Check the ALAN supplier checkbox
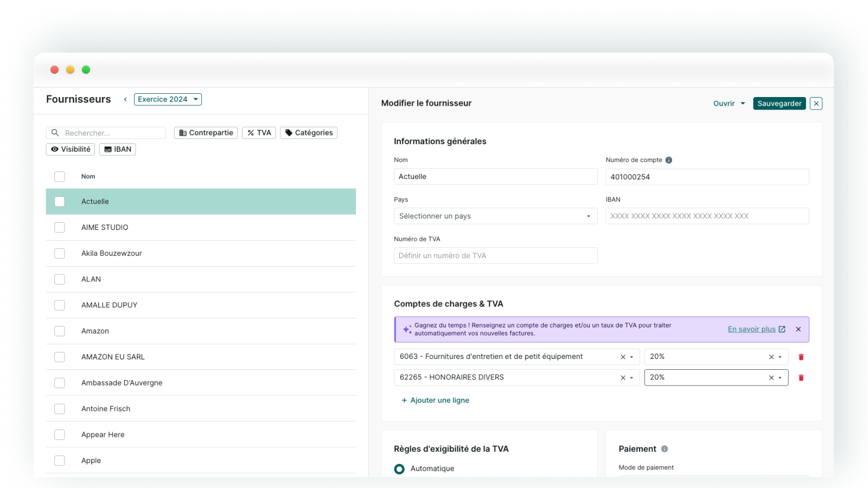Screen dimensions: 868x488 pyautogui.click(x=60, y=279)
